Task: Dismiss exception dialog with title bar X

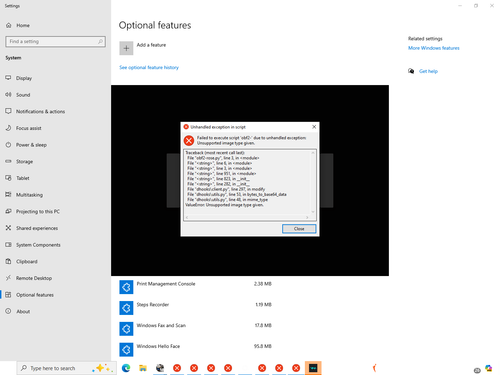Action: pos(314,127)
